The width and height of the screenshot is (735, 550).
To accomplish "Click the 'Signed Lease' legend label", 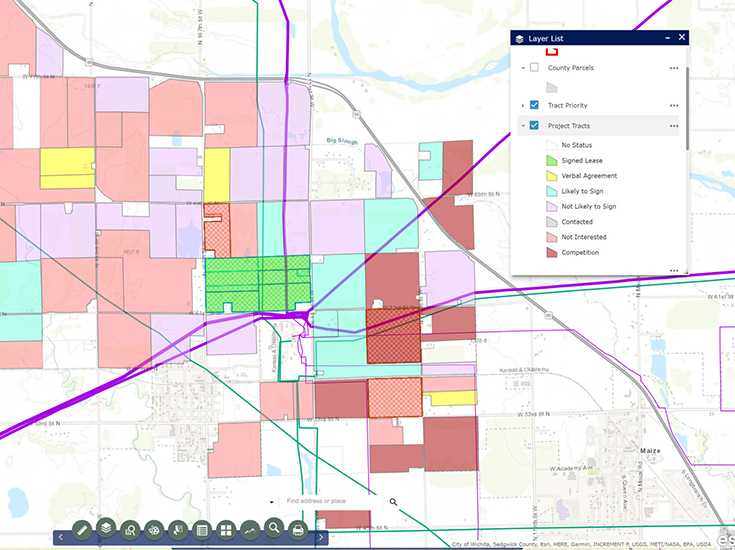I will pos(582,161).
